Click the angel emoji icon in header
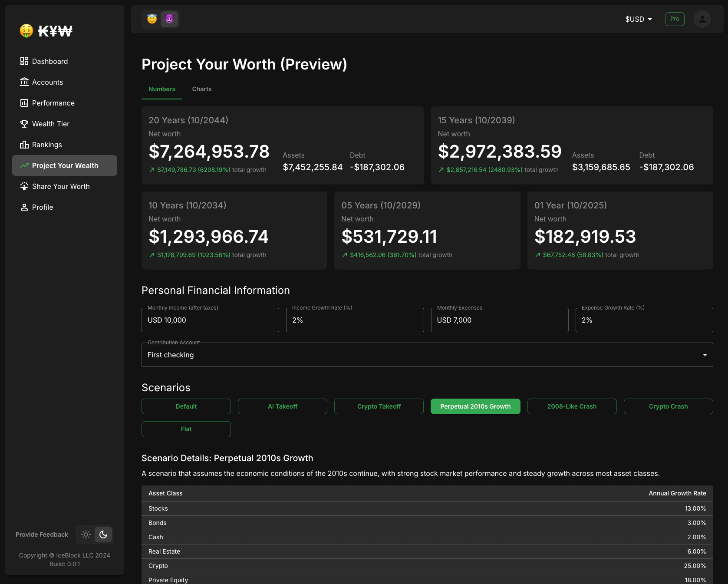The width and height of the screenshot is (728, 584). (x=152, y=19)
